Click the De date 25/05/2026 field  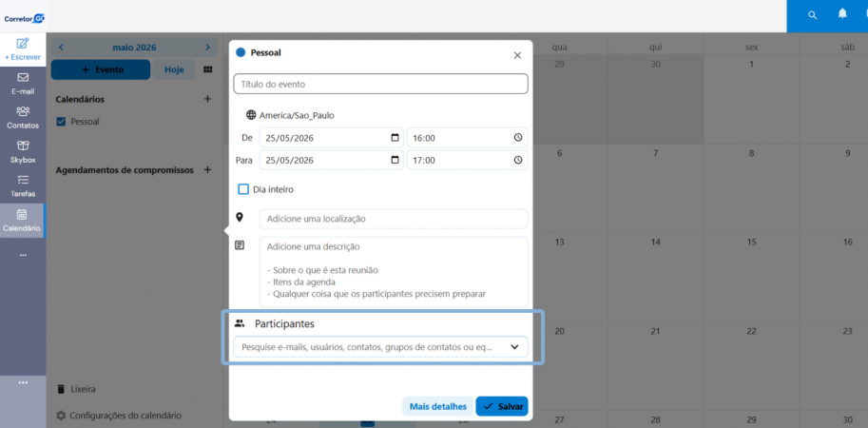click(x=332, y=137)
